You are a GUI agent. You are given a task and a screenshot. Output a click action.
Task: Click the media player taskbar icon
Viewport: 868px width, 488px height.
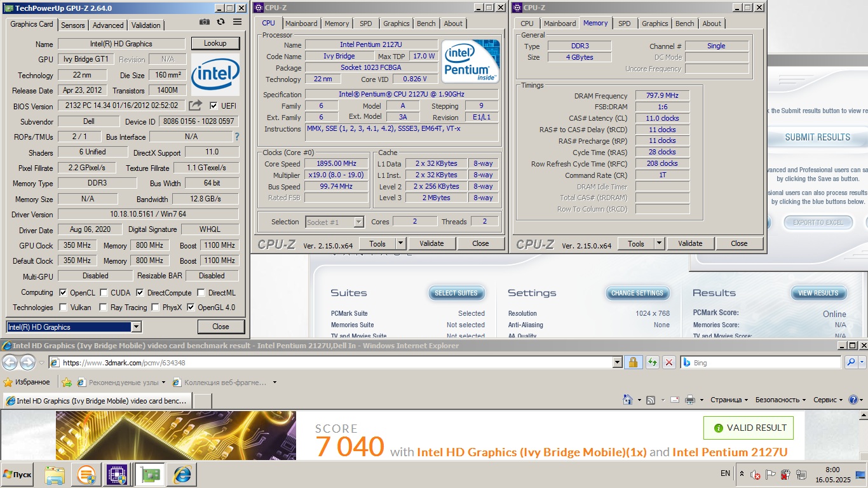86,474
